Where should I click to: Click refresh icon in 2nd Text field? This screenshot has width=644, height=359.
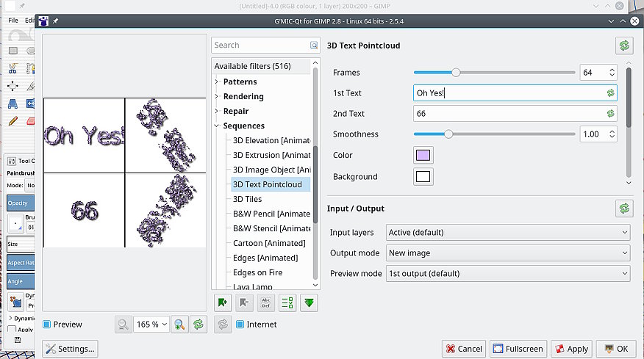tap(611, 114)
